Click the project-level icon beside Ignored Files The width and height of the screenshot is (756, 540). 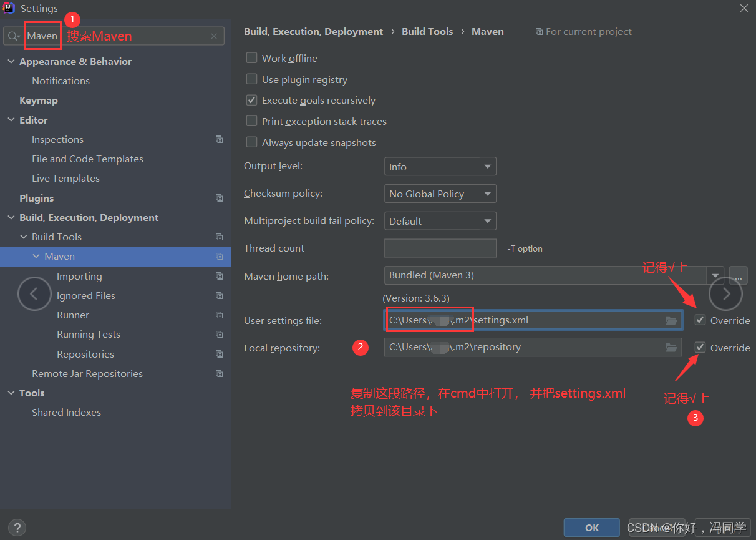pyautogui.click(x=219, y=295)
